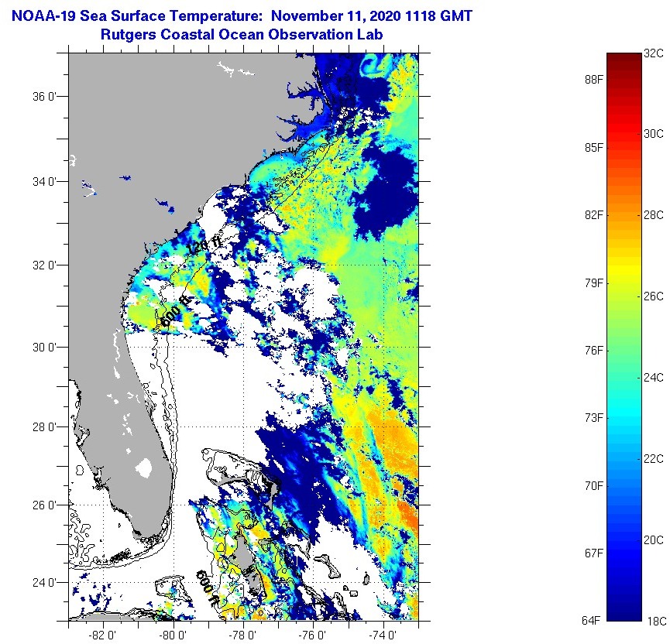Viewport: 670px width, 644px height.
Task: Click the 32 0' latitude label
Action: click(44, 265)
